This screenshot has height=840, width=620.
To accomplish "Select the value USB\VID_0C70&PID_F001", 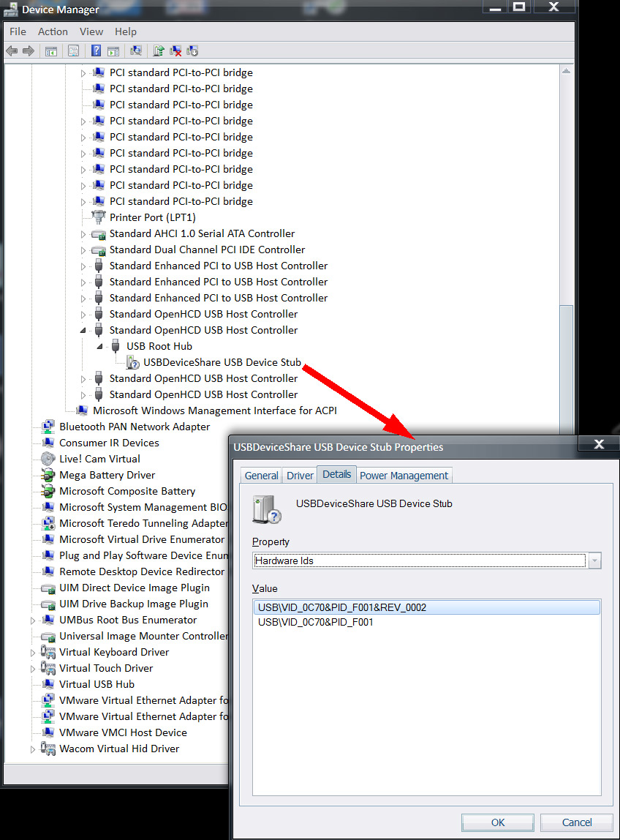I will (x=315, y=622).
